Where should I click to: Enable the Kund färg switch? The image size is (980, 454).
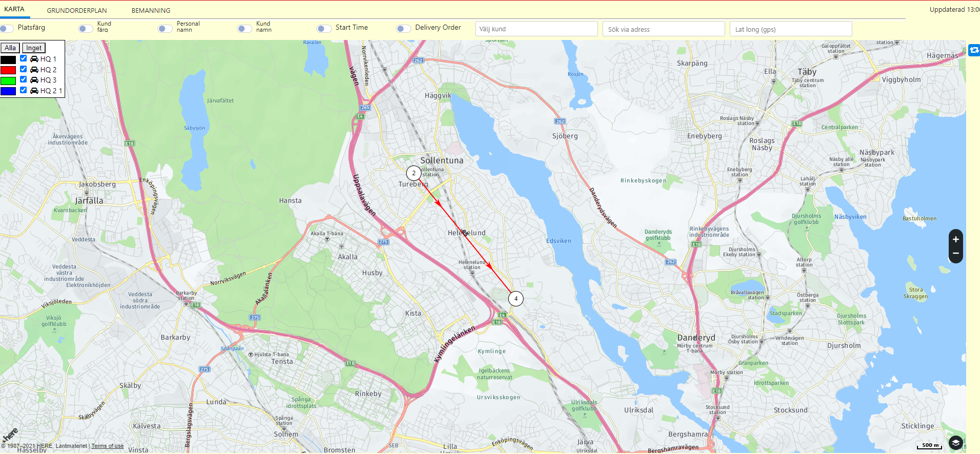click(86, 28)
